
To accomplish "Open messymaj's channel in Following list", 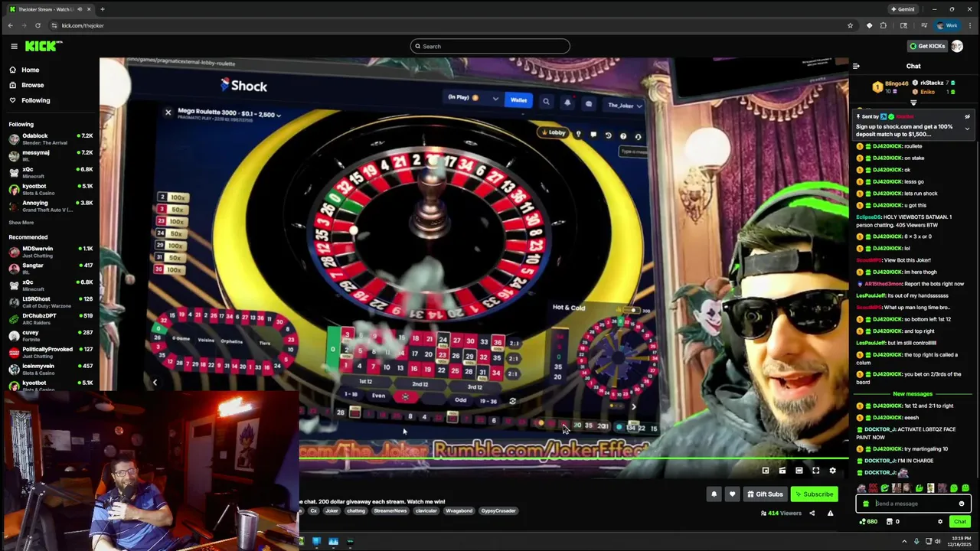I will coord(51,155).
